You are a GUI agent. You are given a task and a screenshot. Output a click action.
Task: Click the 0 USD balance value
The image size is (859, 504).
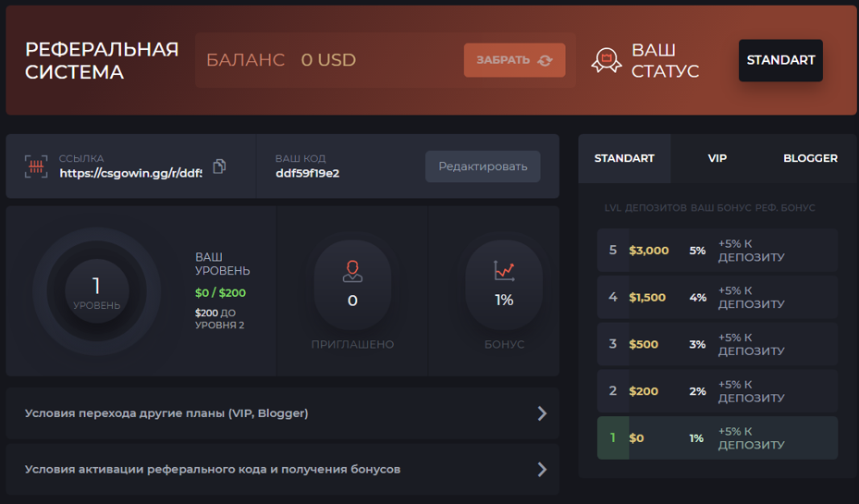point(328,60)
